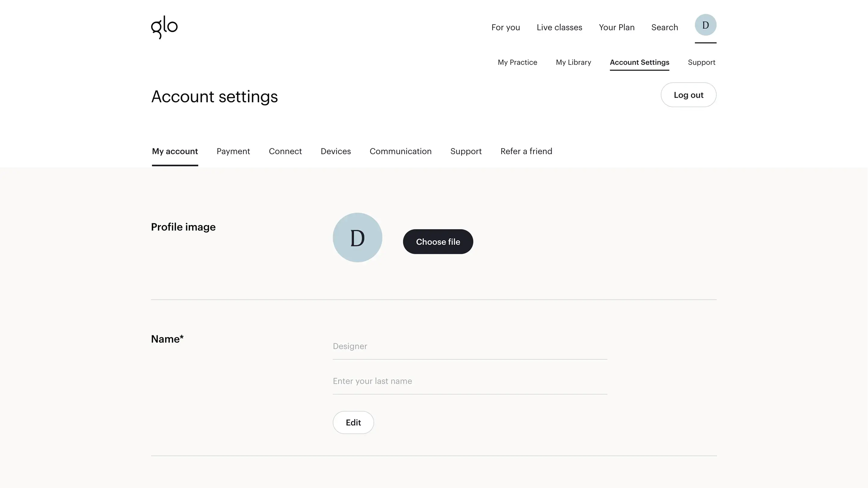
Task: Select the My account tab
Action: pyautogui.click(x=175, y=151)
